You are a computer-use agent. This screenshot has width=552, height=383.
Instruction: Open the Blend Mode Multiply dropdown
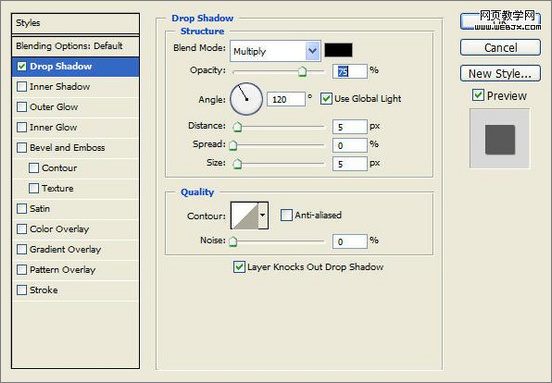click(x=275, y=51)
